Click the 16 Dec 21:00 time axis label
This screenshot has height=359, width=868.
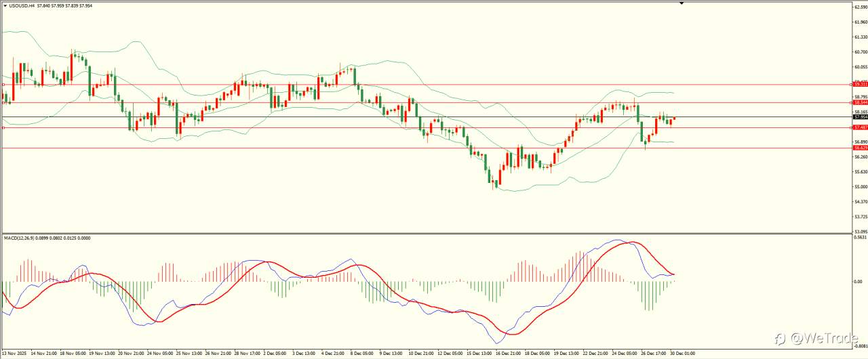(509, 353)
